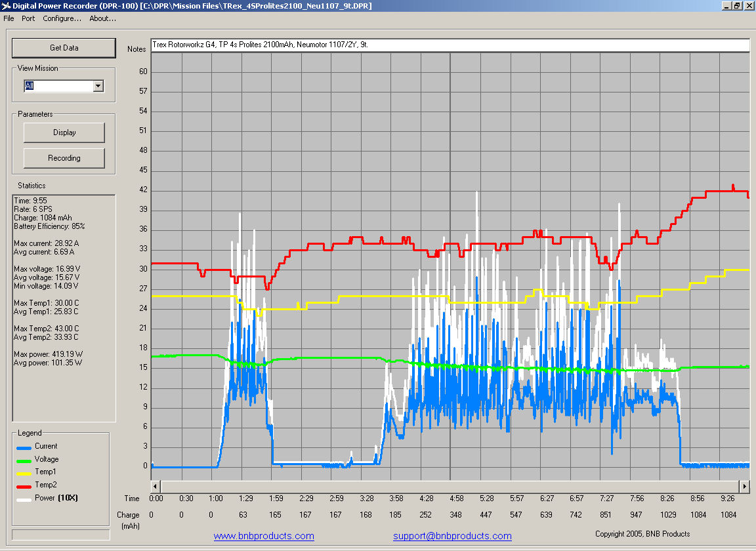Click the Copyright 2005, BNB Products text

(642, 534)
